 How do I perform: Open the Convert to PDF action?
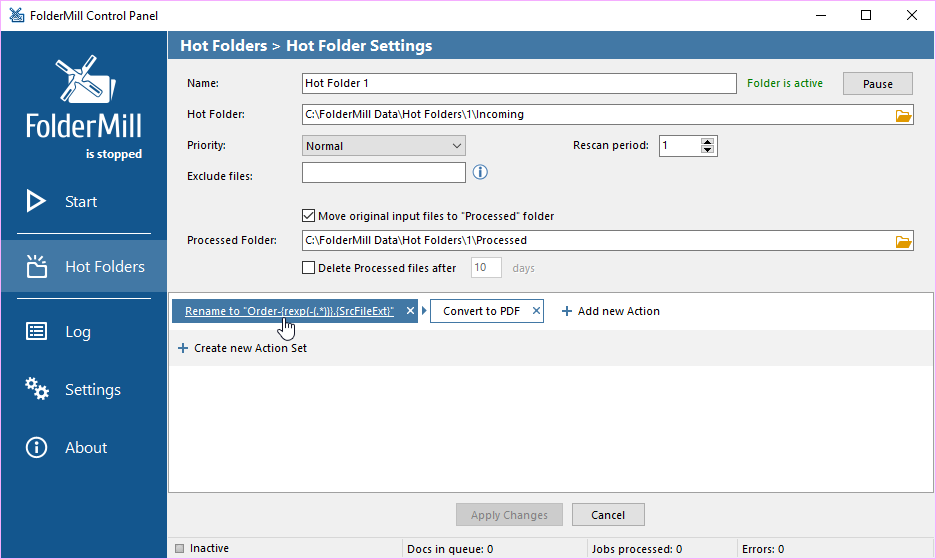click(481, 311)
